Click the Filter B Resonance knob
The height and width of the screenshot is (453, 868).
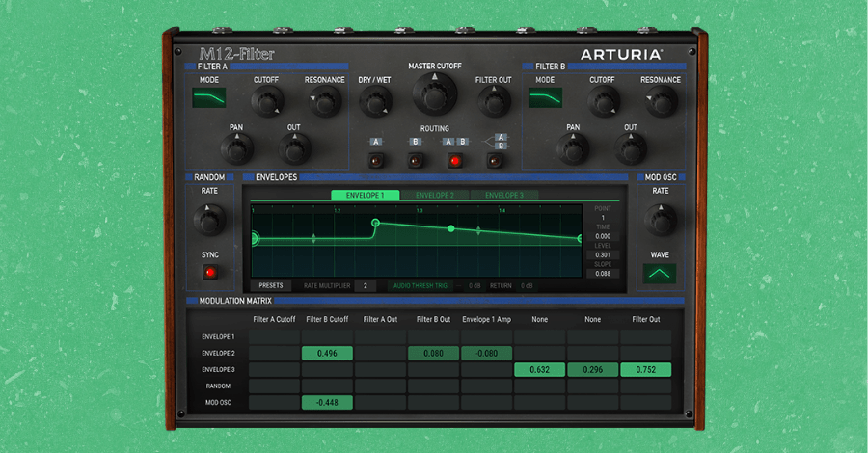click(x=662, y=102)
